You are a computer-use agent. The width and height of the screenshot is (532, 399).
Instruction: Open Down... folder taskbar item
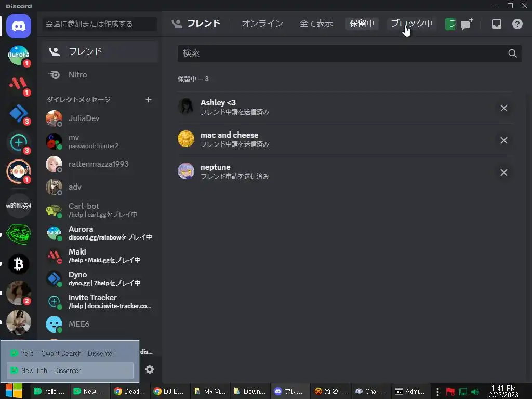[x=249, y=391]
